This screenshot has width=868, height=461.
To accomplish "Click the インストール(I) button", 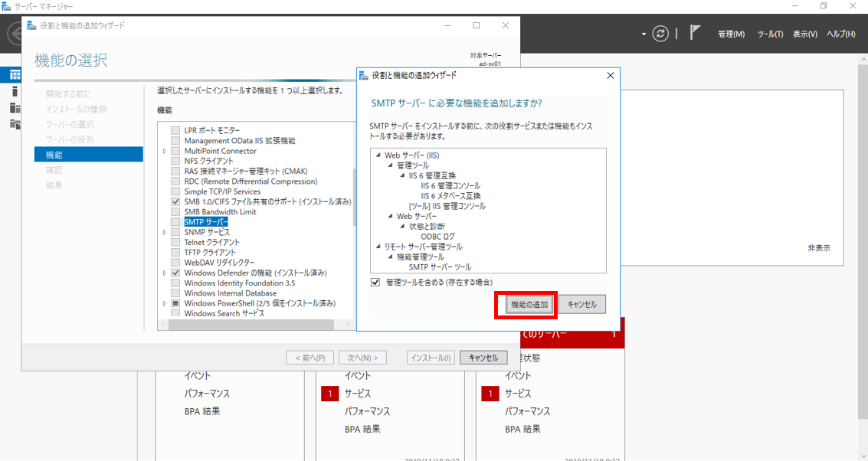I will pyautogui.click(x=430, y=358).
